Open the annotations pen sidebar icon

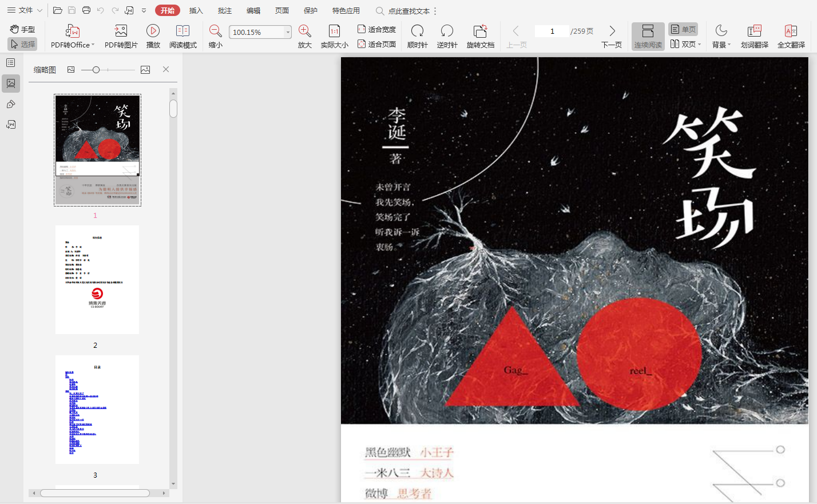[11, 104]
